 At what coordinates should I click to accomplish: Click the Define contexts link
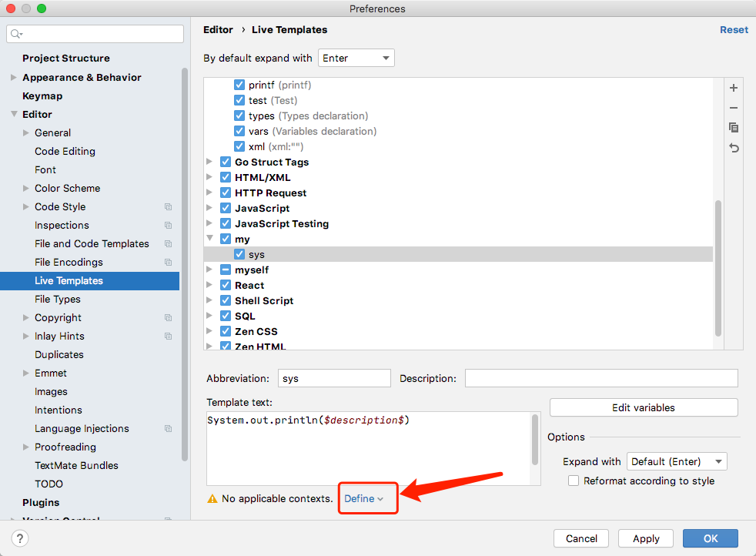pyautogui.click(x=363, y=498)
